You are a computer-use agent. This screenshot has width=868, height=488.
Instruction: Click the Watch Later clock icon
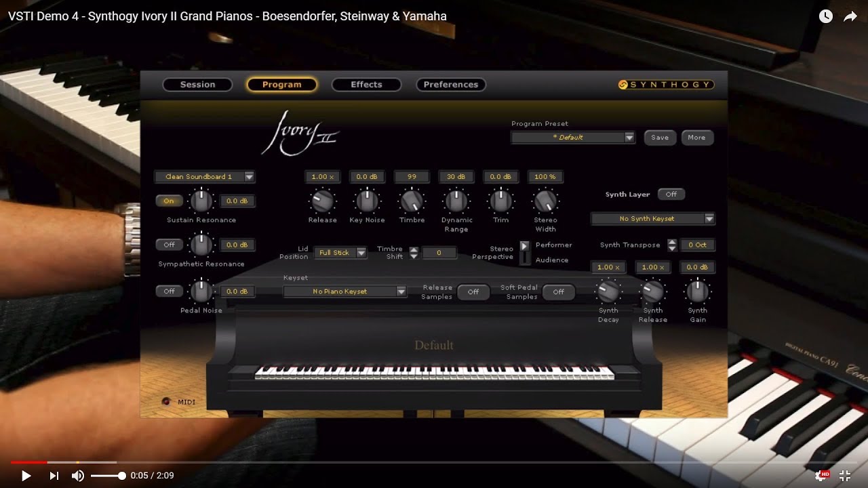(x=825, y=16)
